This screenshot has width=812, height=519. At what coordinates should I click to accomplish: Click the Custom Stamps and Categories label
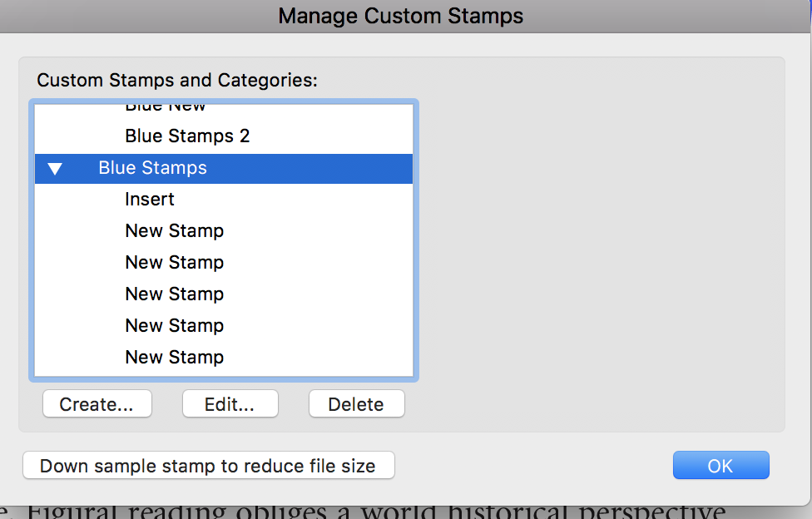coord(177,81)
